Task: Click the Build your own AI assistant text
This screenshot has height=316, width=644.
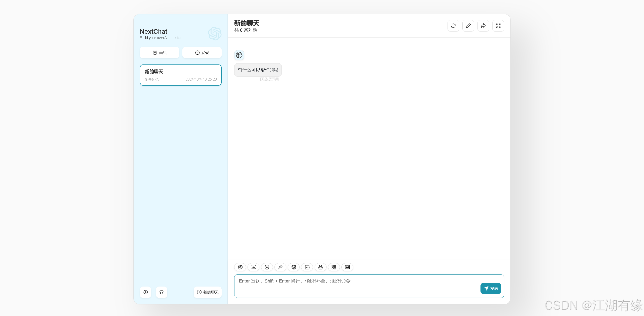Action: [162, 38]
